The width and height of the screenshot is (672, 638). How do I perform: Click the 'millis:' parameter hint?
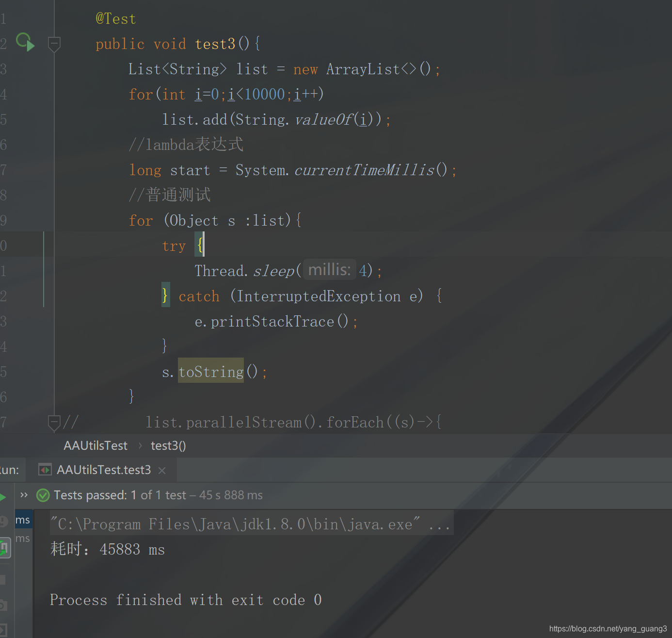click(330, 269)
